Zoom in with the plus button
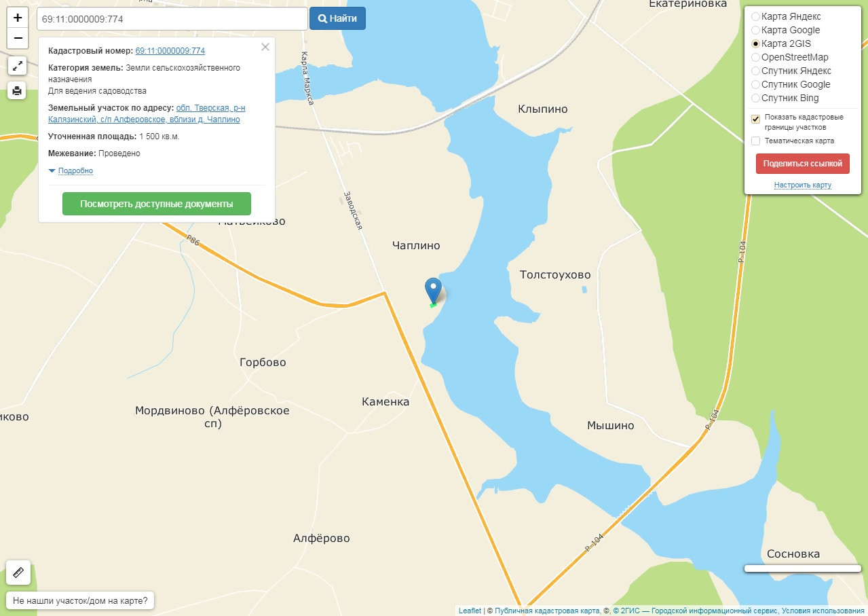Screen dimensions: 868x616 pos(18,18)
